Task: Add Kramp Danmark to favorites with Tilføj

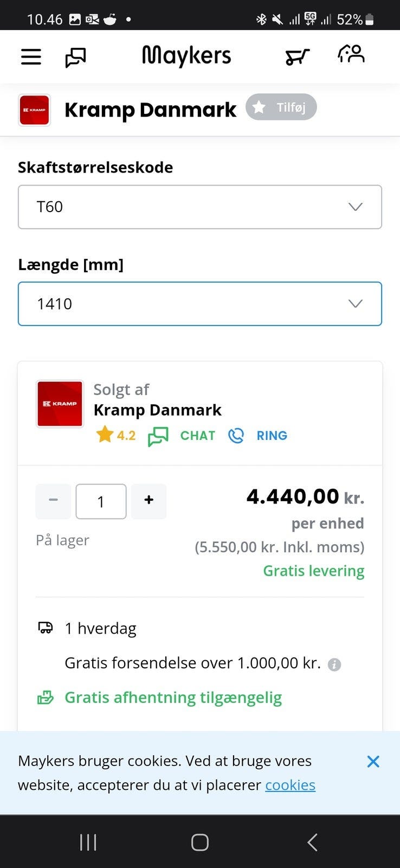Action: (281, 107)
